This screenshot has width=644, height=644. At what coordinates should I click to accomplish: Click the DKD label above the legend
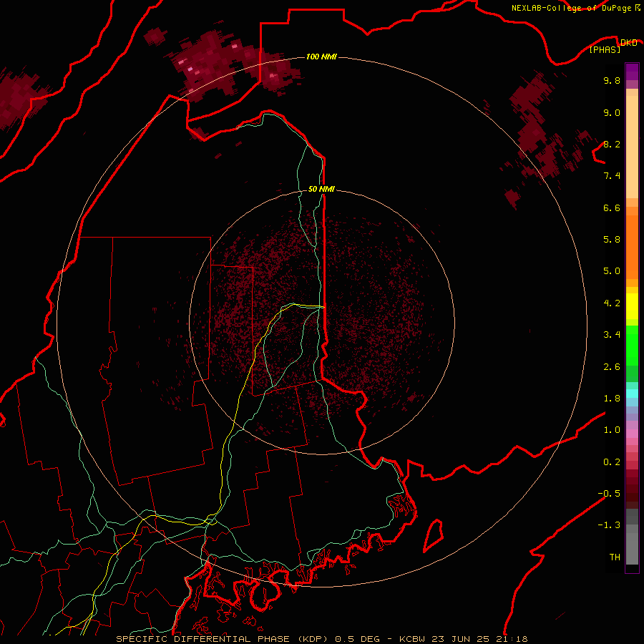tap(628, 42)
